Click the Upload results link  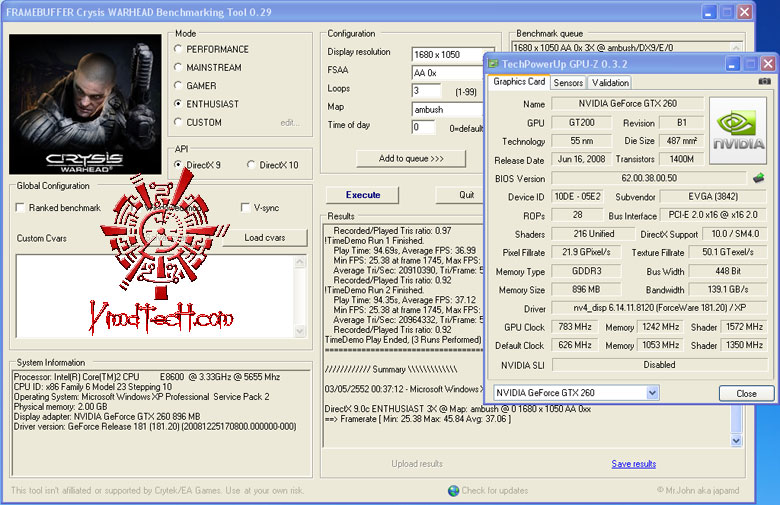point(417,464)
